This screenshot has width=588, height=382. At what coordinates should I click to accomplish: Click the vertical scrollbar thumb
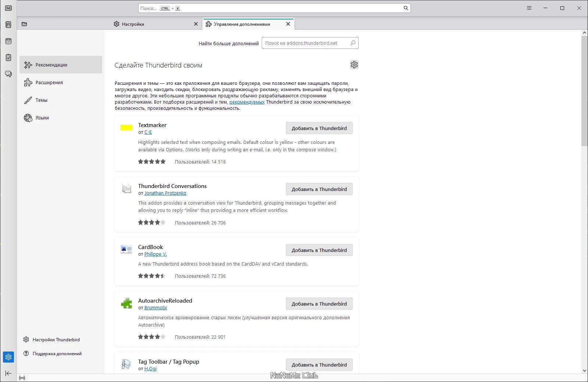coord(584,91)
